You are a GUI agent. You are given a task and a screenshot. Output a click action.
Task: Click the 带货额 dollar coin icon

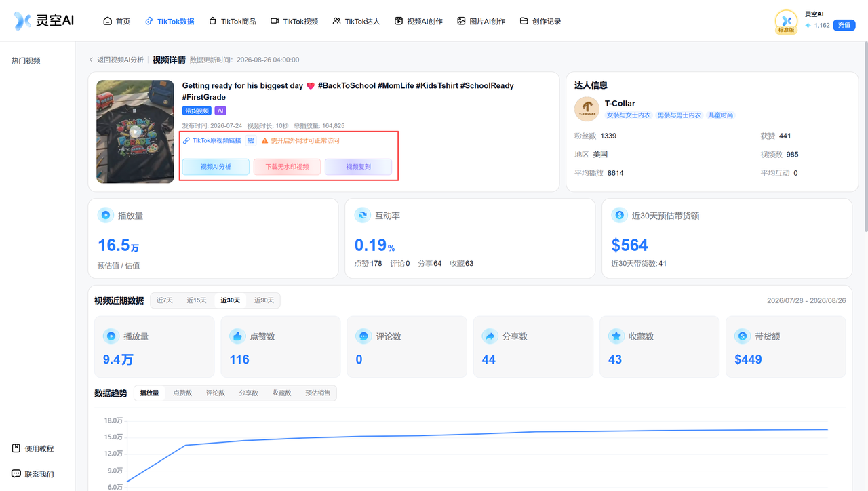tap(742, 336)
